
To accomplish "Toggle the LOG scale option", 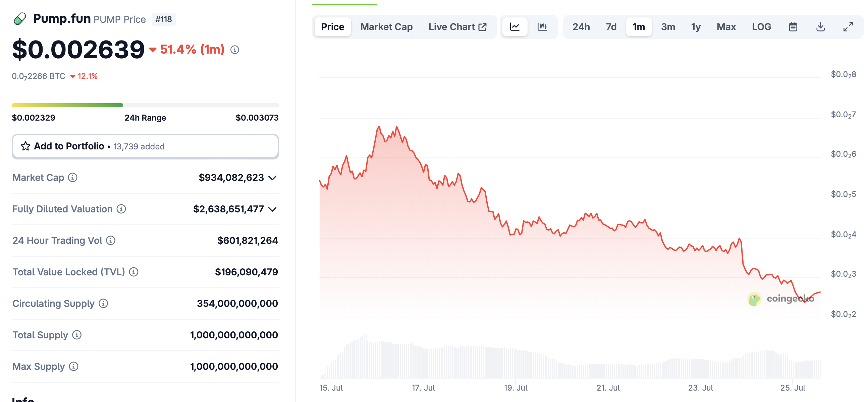I will click(x=762, y=26).
